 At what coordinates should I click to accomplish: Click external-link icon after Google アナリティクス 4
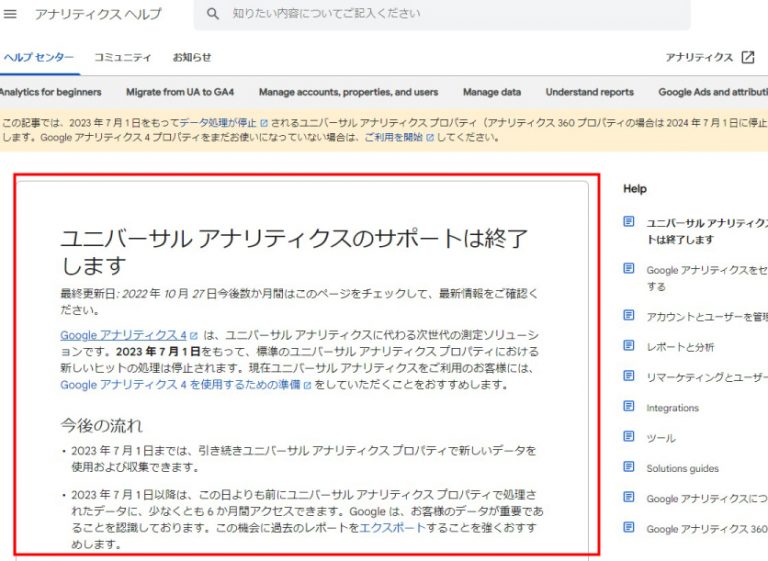(x=194, y=336)
